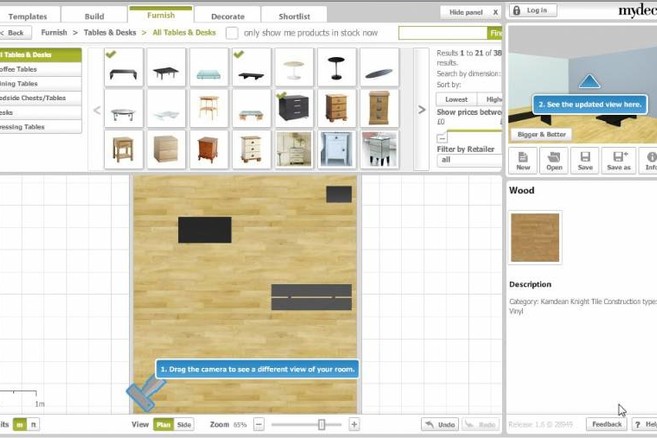This screenshot has width=657, height=438.
Task: Click the Save icon
Action: pyautogui.click(x=585, y=160)
